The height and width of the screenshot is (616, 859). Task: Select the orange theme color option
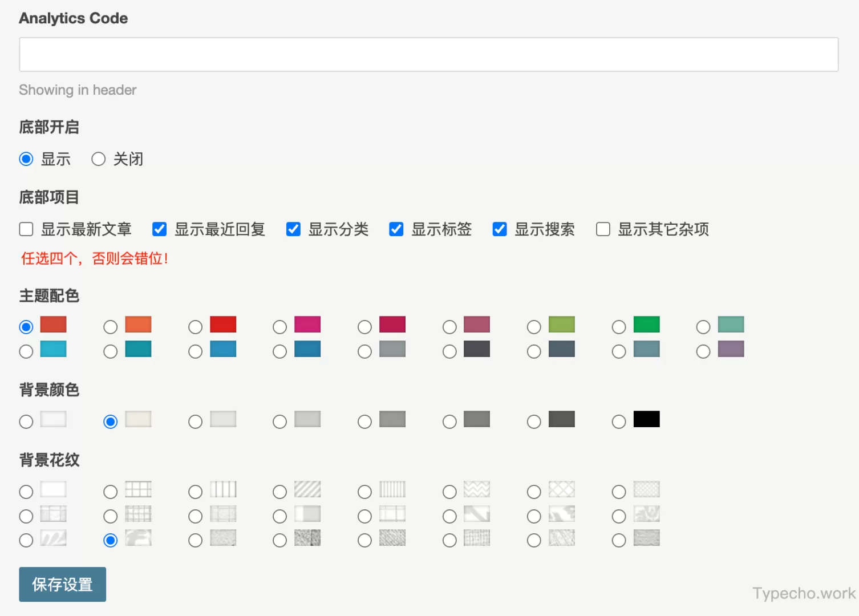(110, 326)
